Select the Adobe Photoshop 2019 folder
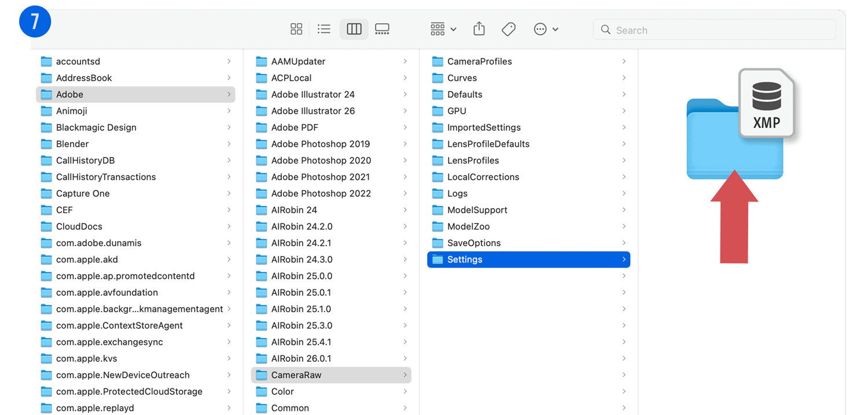 tap(331, 144)
